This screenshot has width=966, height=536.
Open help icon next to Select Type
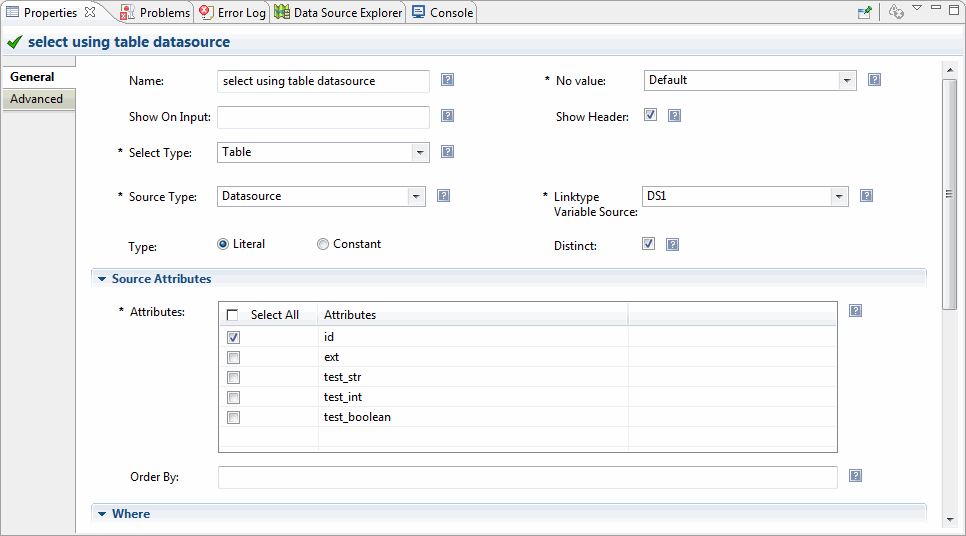447,152
